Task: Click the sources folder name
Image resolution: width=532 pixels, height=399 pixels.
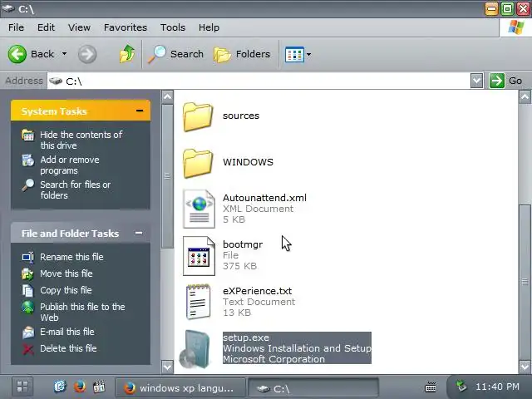Action: pos(241,116)
